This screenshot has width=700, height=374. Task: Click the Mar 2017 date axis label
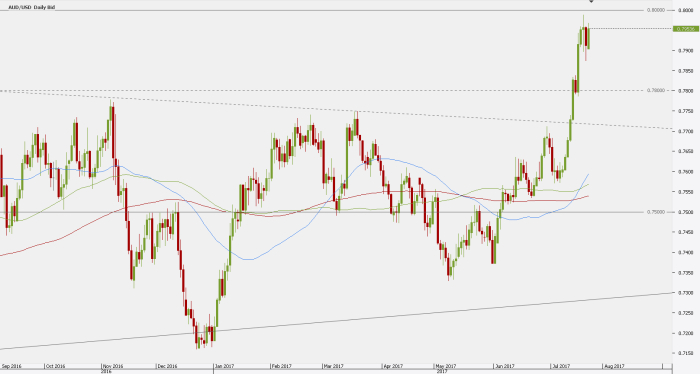333,366
